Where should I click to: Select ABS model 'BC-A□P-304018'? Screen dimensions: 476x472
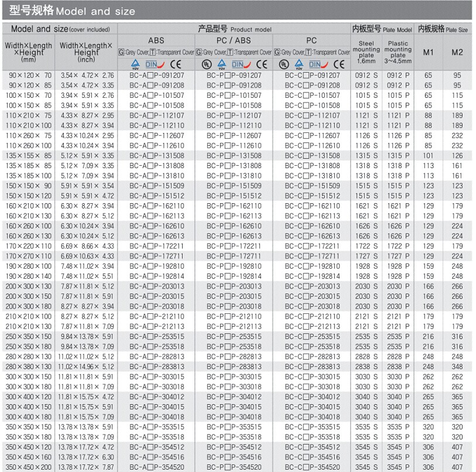[157, 417]
